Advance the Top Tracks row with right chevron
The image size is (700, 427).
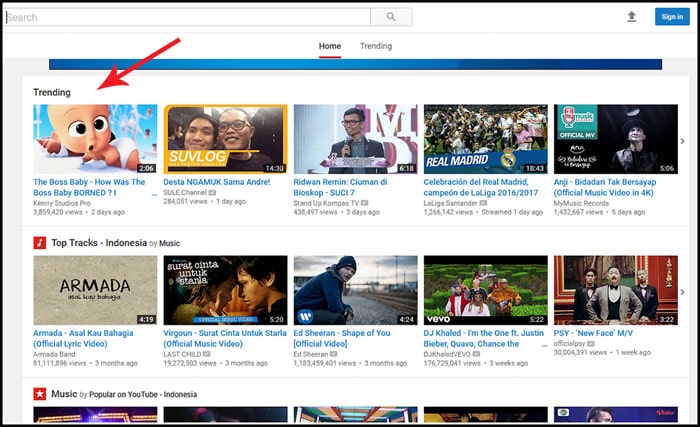click(x=682, y=292)
